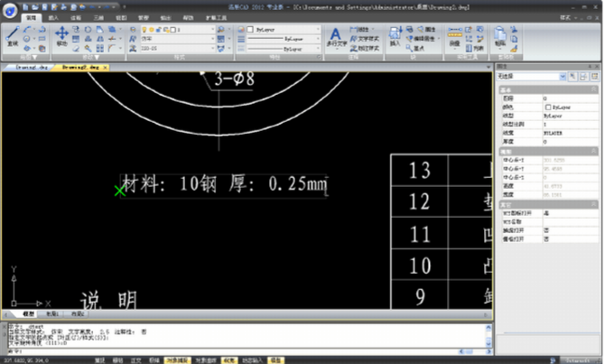Click the Edit Attributes (编辑属性) button
The image size is (605, 364).
422,39
